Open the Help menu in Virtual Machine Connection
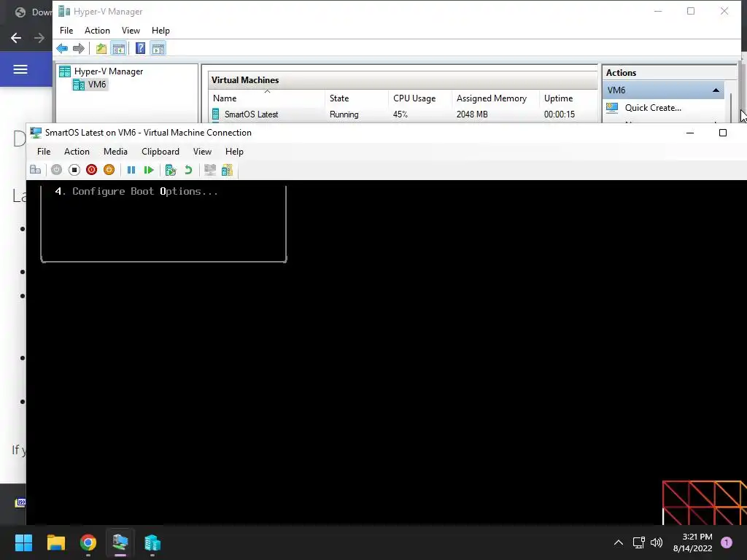This screenshot has height=560, width=747. (x=234, y=152)
